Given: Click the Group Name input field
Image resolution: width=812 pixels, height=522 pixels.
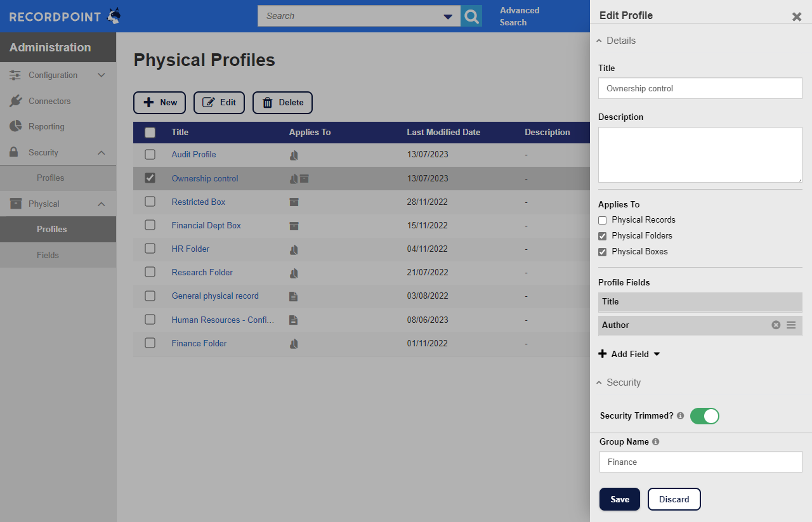Looking at the screenshot, I should tap(700, 462).
